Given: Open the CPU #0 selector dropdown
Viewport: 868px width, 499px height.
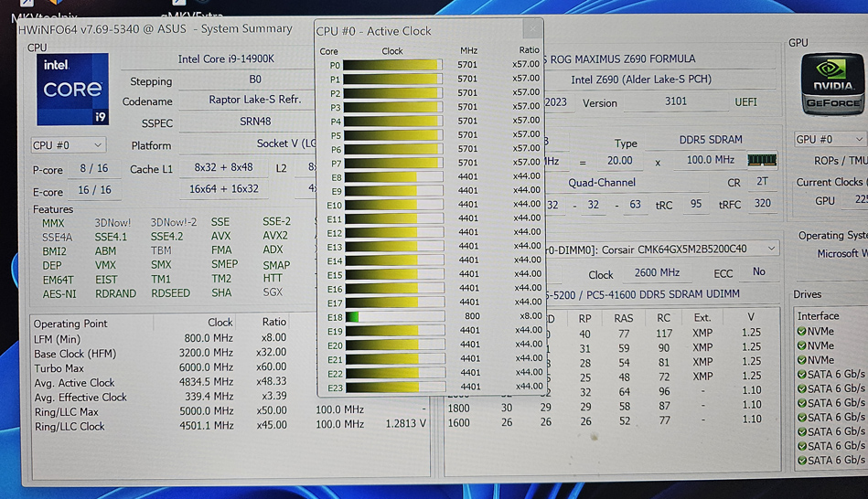Looking at the screenshot, I should click(x=68, y=145).
